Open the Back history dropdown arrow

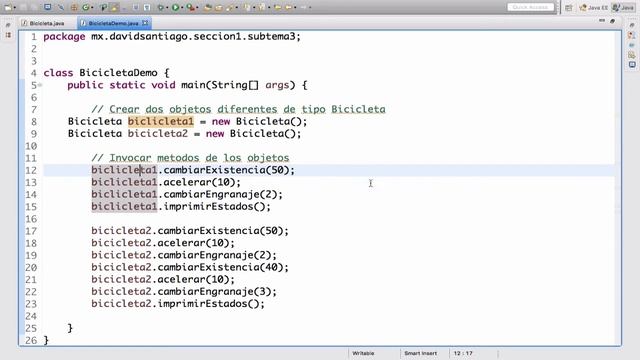[295, 7]
